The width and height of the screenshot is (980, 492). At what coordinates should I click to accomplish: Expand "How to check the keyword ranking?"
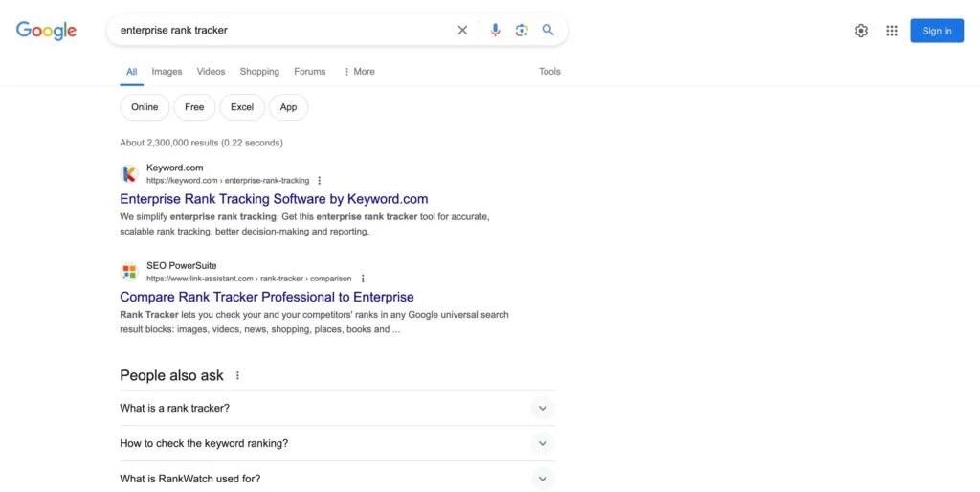point(542,444)
